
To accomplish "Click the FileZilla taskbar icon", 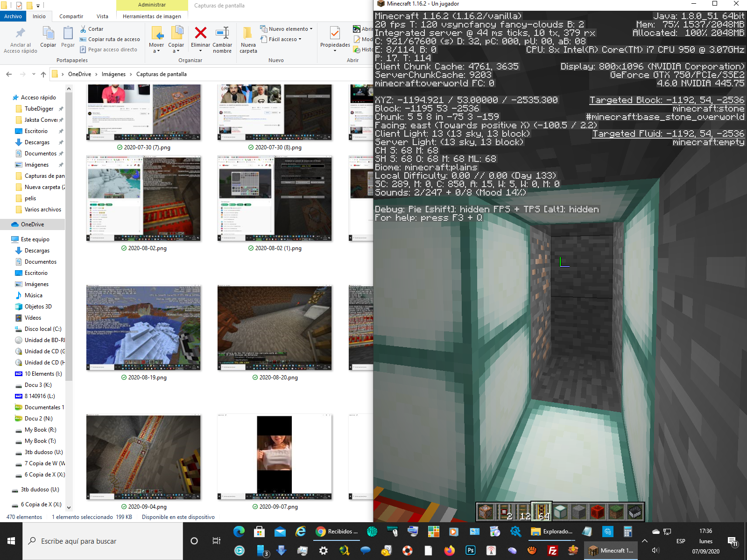I will [552, 551].
